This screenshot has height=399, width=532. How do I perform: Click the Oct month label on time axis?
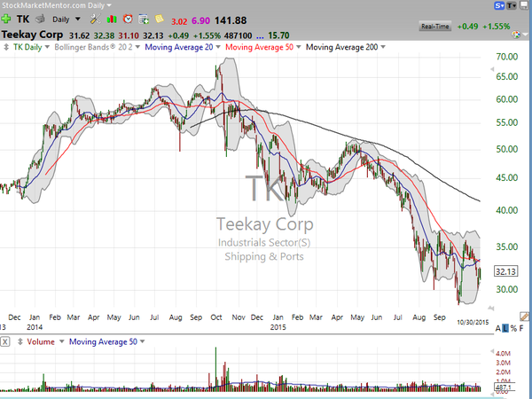(216, 317)
